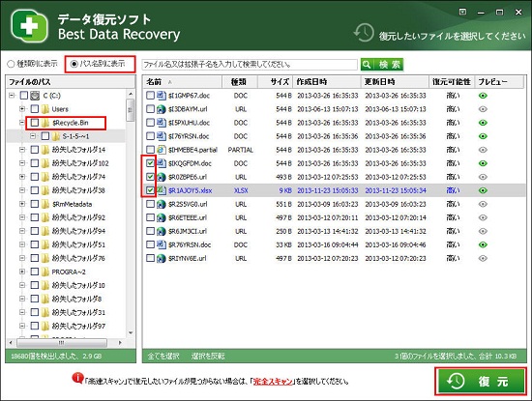
Task: Tick the $Recycle.Bin folder checkbox
Action: tap(35, 123)
